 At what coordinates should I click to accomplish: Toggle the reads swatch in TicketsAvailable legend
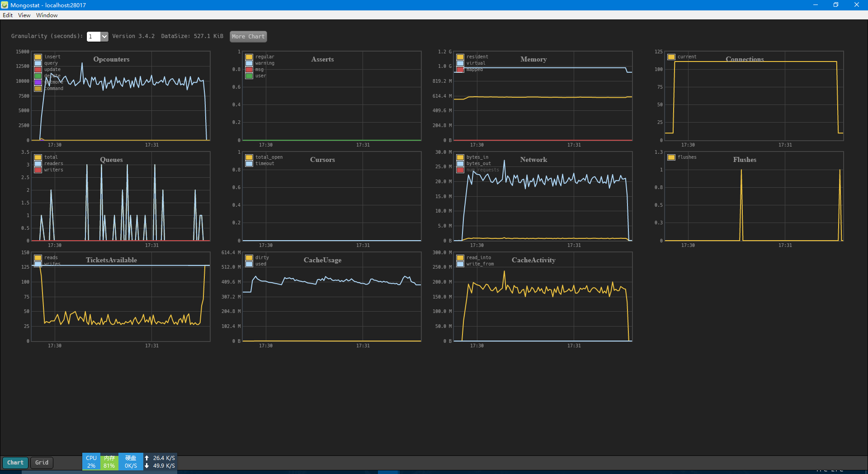(38, 258)
